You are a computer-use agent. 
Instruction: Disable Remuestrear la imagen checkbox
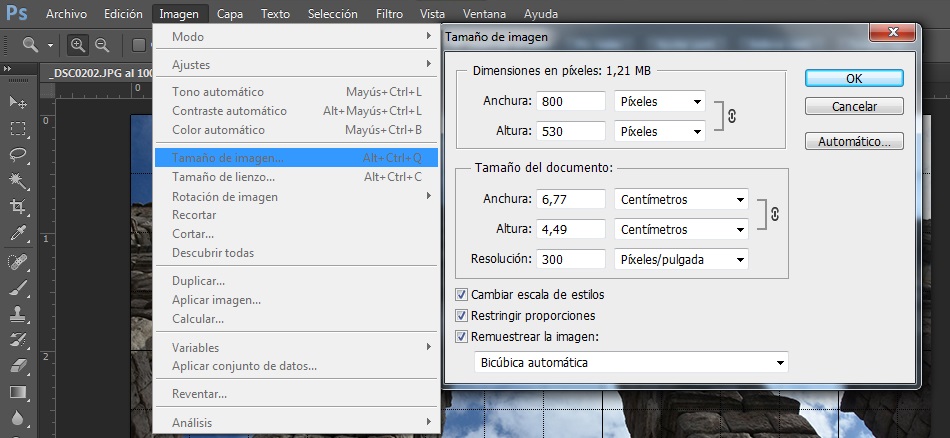pos(461,337)
